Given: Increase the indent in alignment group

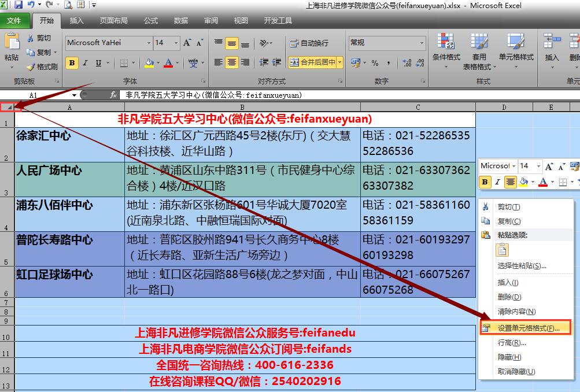Looking at the screenshot, I should click(276, 62).
